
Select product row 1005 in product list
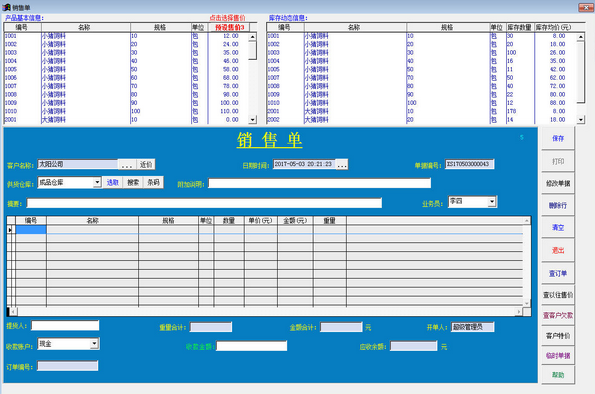tap(126, 69)
